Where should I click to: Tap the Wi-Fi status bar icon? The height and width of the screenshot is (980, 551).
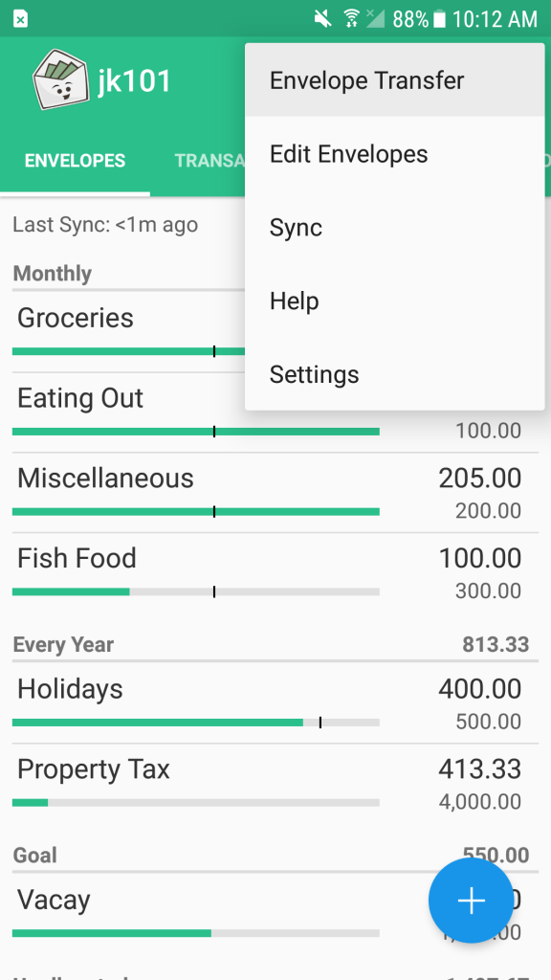(352, 19)
